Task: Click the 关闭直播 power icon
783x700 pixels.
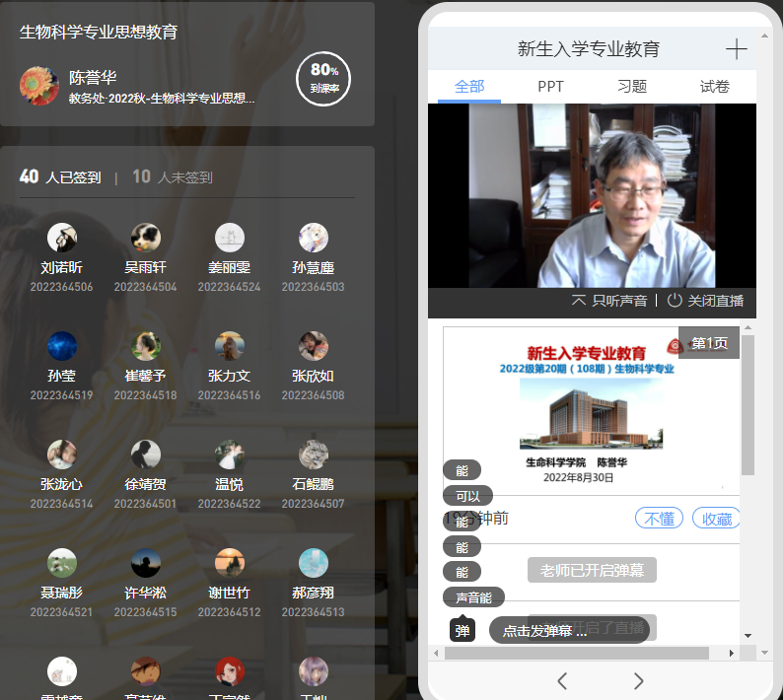Action: (x=675, y=300)
